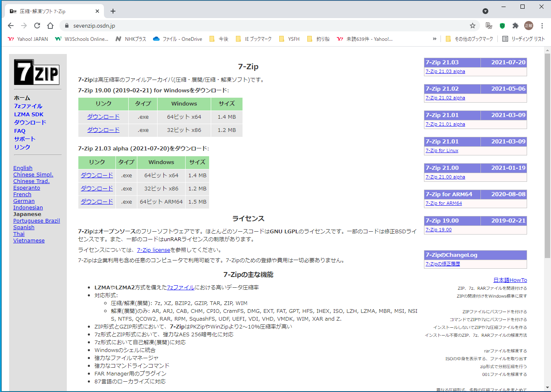Screen dimensions: 551x392
Task: Open the リーディング リスト panel
Action: pos(523,39)
